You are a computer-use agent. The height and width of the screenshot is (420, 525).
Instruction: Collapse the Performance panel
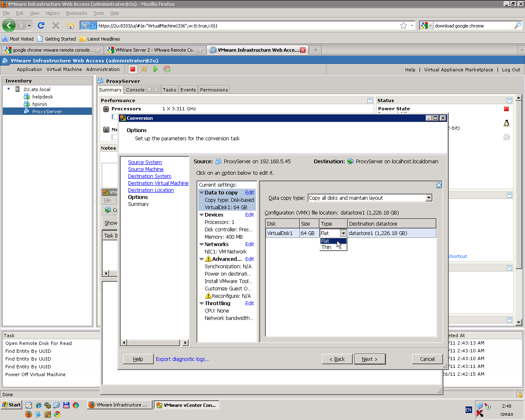tap(370, 100)
